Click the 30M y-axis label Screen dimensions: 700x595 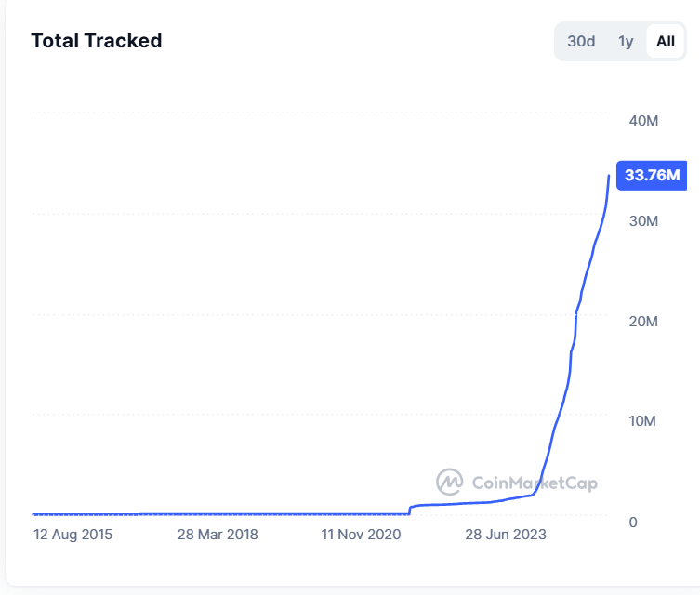(643, 221)
